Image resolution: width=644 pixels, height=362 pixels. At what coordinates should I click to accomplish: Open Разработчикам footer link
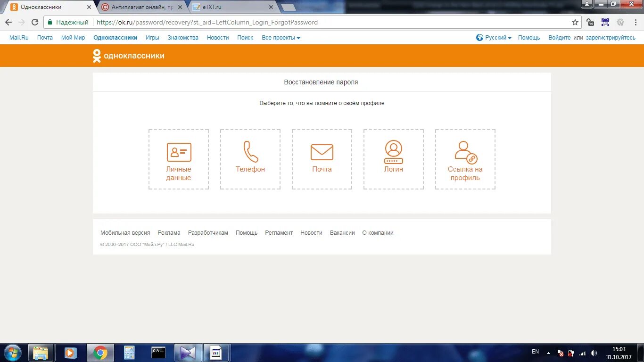208,233
